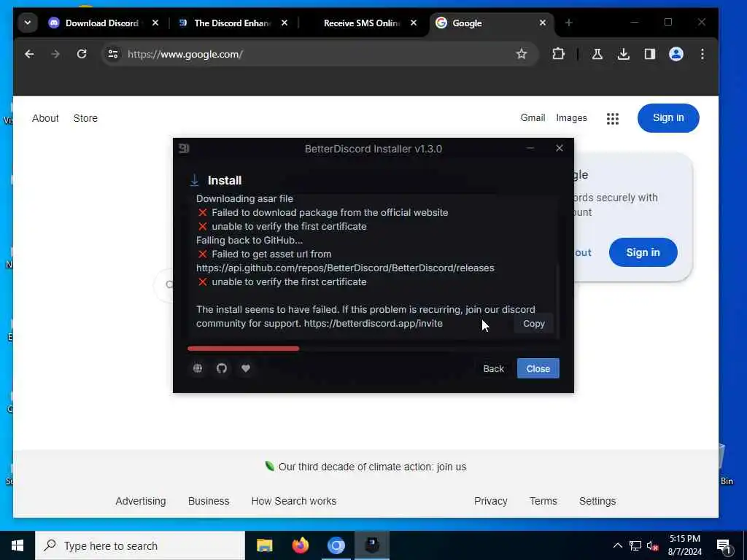Select the BetterDiscord installer taskbar icon

pos(372,545)
